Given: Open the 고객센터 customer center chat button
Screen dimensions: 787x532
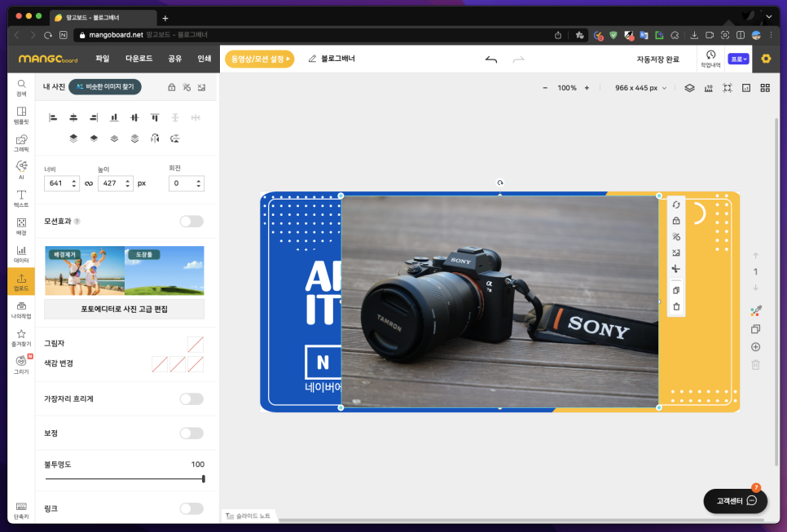Looking at the screenshot, I should click(736, 500).
